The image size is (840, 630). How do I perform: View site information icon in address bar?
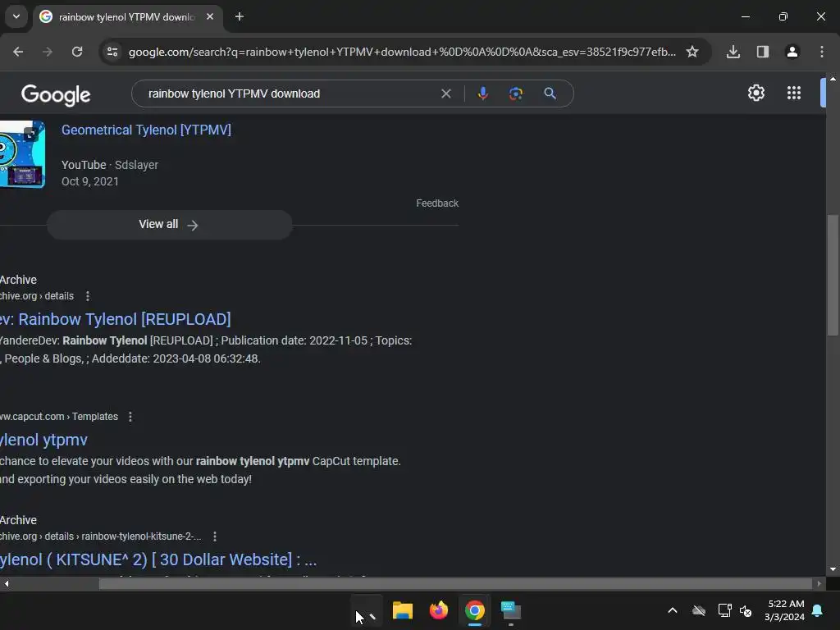click(x=112, y=52)
